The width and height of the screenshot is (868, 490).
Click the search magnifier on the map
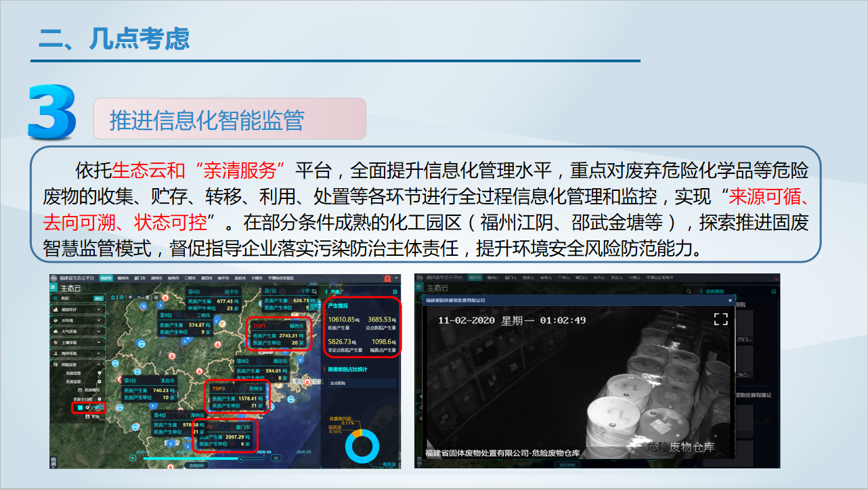pyautogui.click(x=316, y=291)
